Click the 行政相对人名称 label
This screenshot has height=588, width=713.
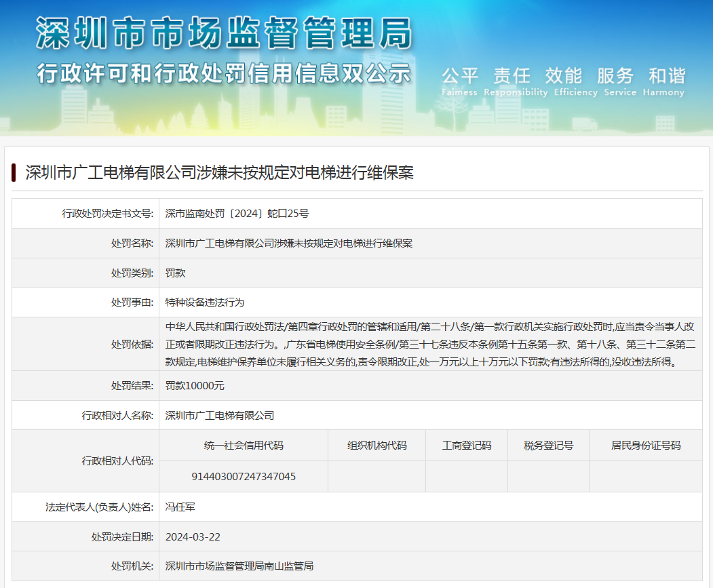click(x=117, y=415)
